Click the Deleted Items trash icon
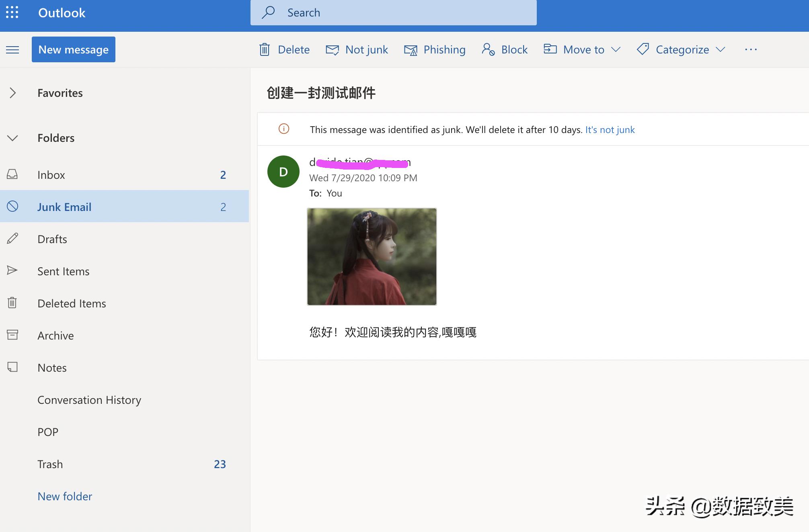 (x=12, y=303)
